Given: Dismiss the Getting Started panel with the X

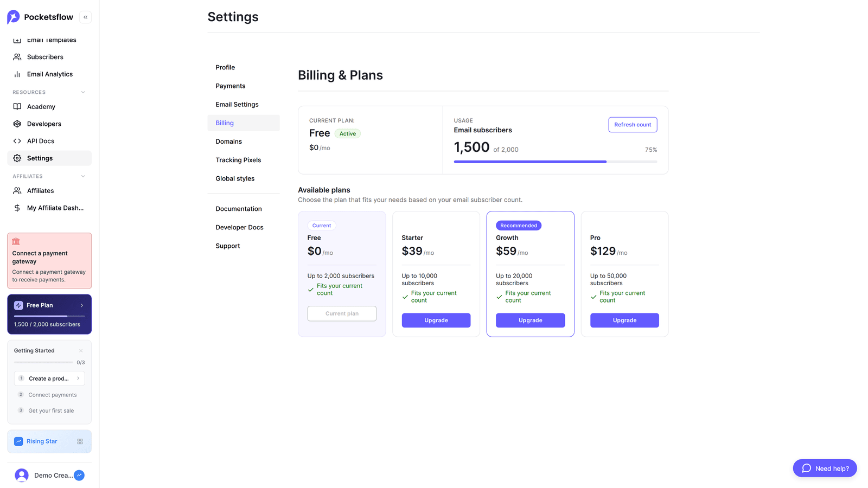Looking at the screenshot, I should 81,351.
